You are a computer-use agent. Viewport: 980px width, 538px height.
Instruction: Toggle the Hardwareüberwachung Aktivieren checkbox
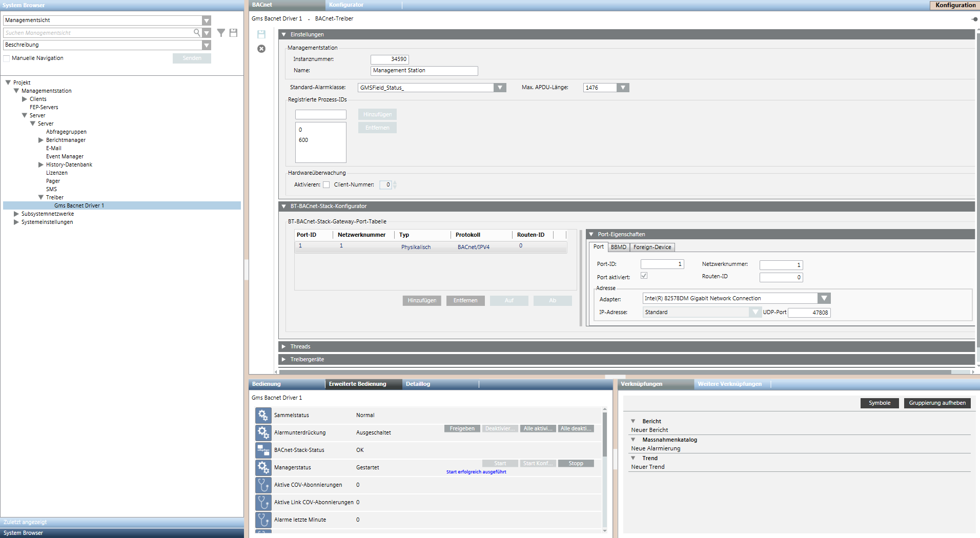coord(326,185)
